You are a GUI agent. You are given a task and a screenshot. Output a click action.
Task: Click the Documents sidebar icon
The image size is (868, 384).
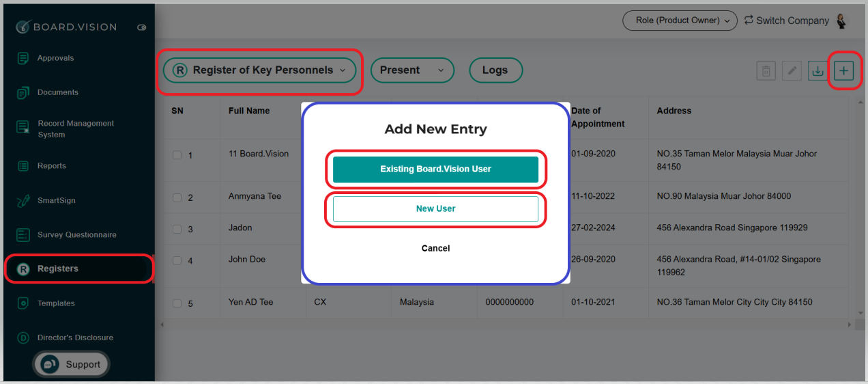[23, 92]
